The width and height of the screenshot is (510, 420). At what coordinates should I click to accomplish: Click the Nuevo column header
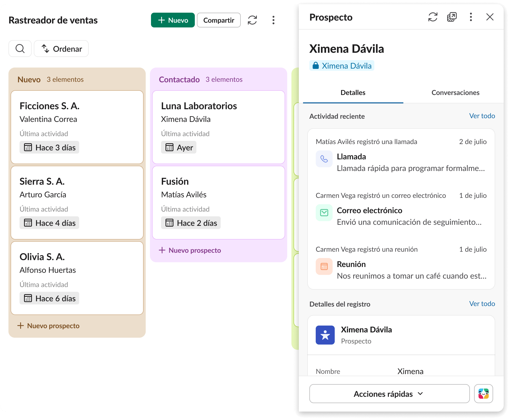[29, 79]
